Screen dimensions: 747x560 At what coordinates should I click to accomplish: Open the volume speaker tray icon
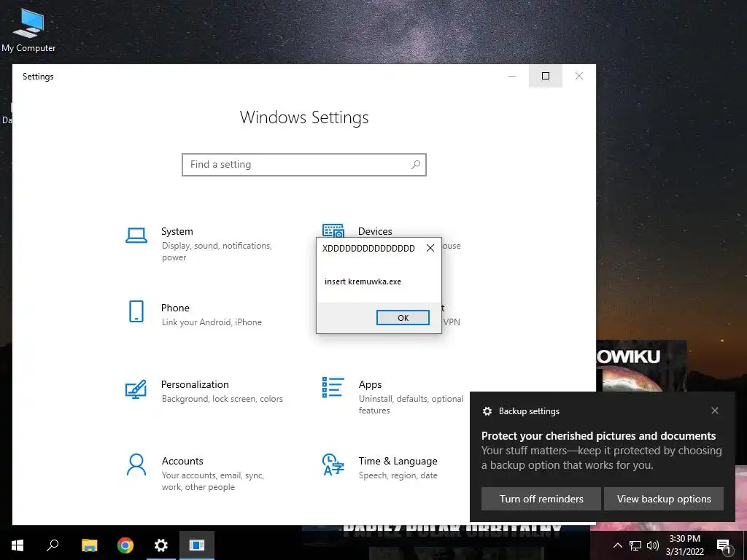point(653,545)
